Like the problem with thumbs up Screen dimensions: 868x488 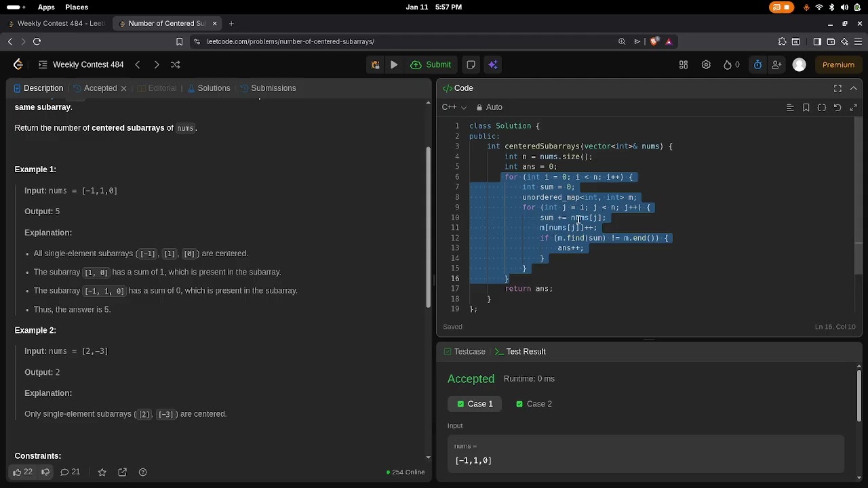22,472
